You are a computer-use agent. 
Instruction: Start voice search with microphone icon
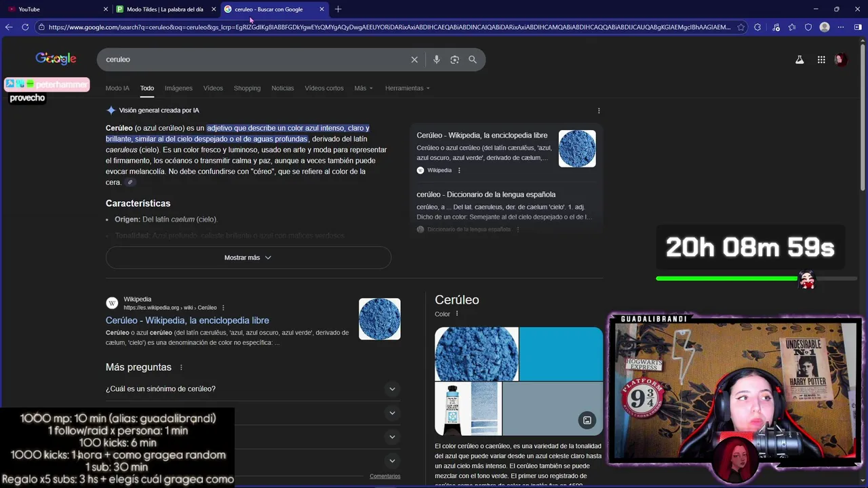pyautogui.click(x=437, y=60)
